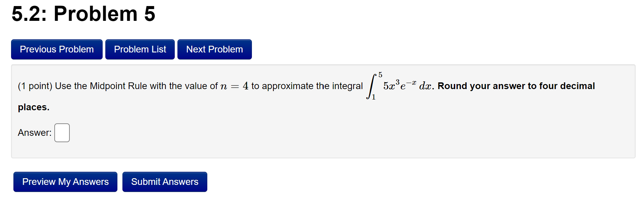Screen dimensions: 644x199
Task: Click the Round your answer instruction text
Action: point(513,86)
